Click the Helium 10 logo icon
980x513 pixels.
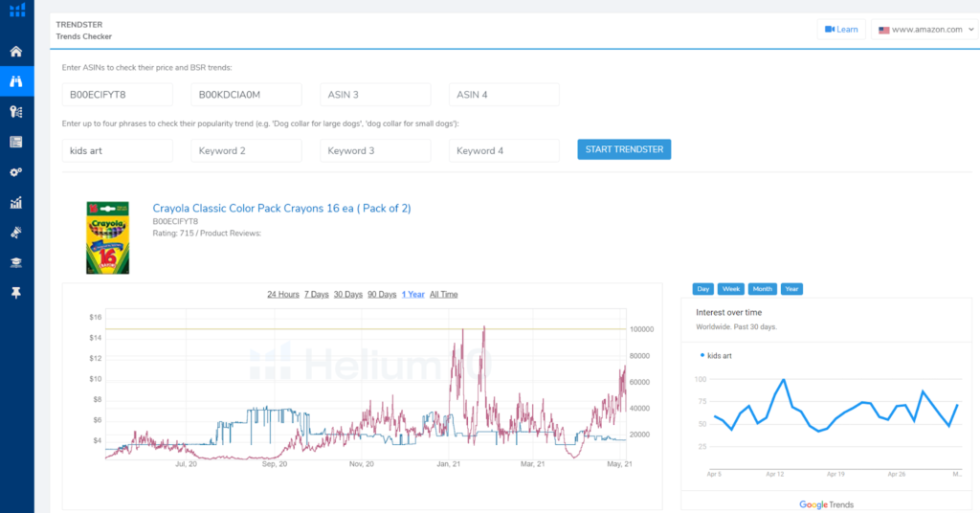[16, 11]
